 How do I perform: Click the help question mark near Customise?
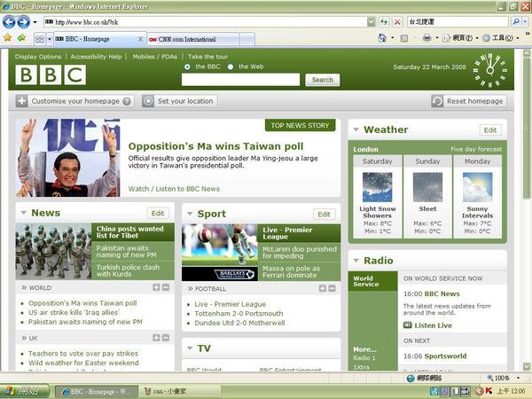click(127, 101)
